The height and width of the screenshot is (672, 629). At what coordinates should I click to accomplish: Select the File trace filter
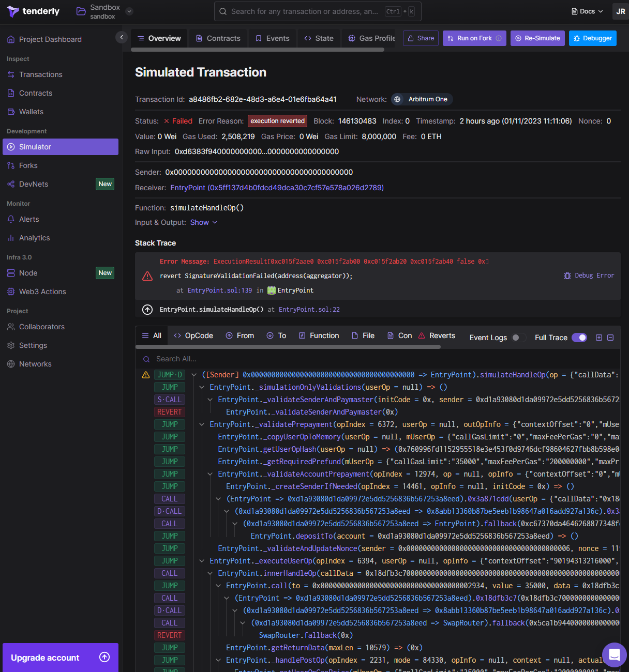click(x=363, y=335)
